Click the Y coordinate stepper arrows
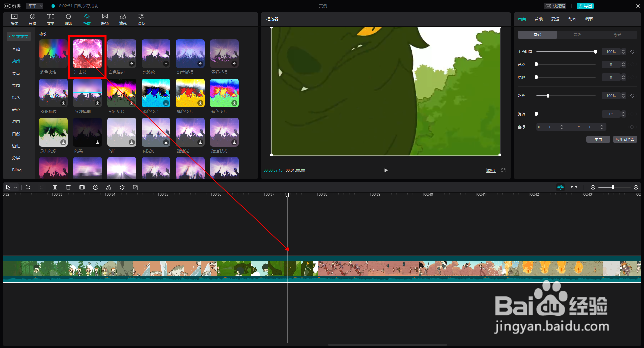The image size is (644, 348). tap(602, 127)
